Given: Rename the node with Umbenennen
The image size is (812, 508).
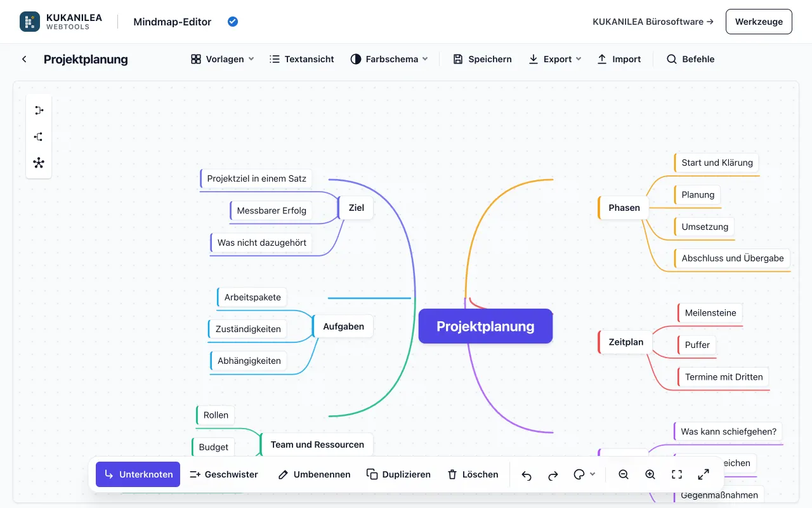Looking at the screenshot, I should coord(314,474).
